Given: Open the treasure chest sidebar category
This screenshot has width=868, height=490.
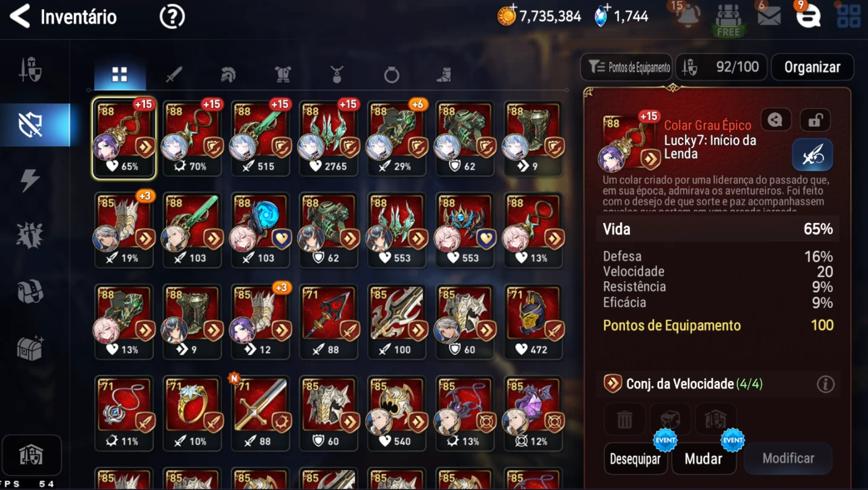Looking at the screenshot, I should pyautogui.click(x=30, y=349).
